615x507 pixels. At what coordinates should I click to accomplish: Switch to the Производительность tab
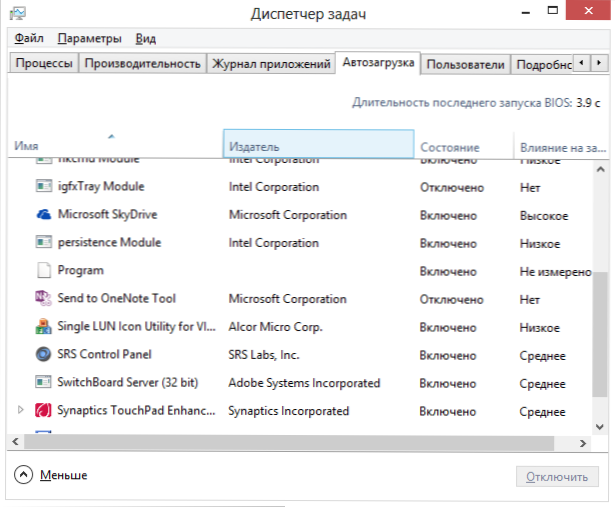[x=143, y=63]
